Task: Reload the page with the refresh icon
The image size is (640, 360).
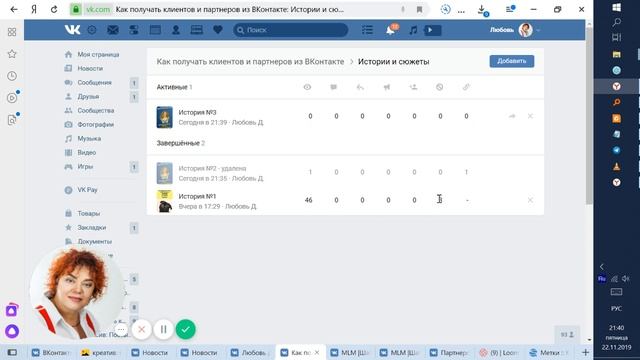Action: point(54,9)
